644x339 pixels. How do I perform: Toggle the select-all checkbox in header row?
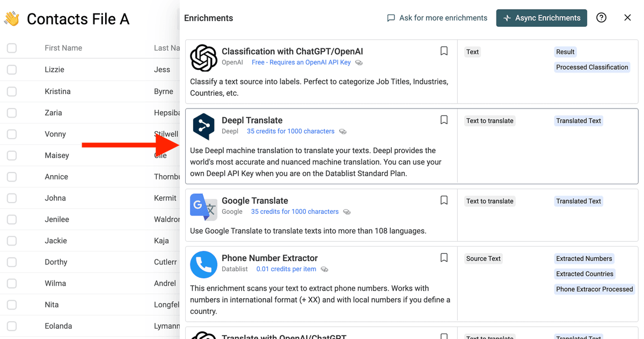click(12, 48)
